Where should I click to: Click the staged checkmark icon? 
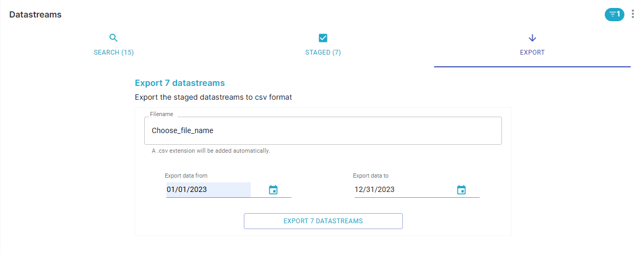pyautogui.click(x=323, y=38)
